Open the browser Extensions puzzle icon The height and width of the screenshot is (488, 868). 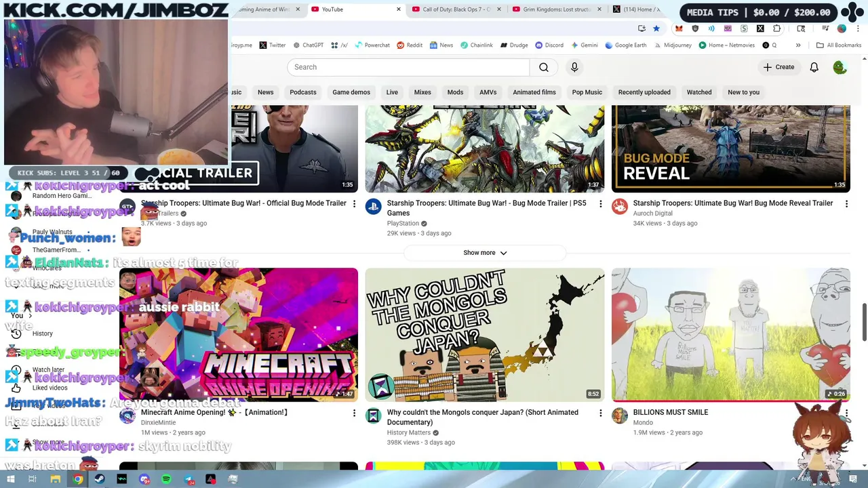[x=776, y=28]
